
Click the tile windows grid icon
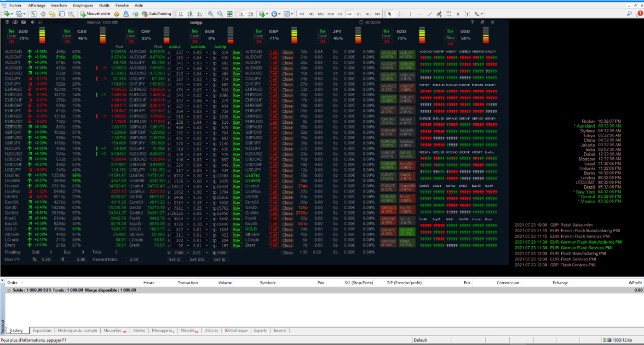[230, 14]
